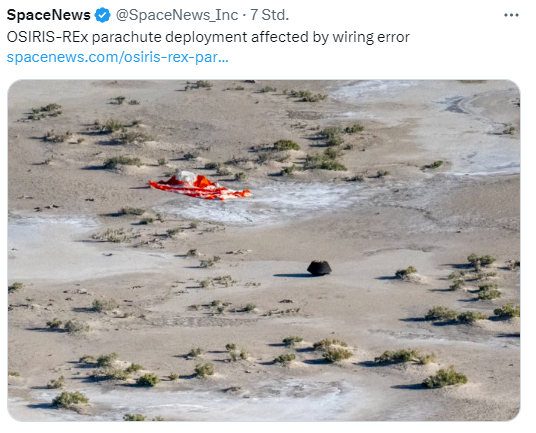This screenshot has width=536, height=433.
Task: Click the black sample capsule in the photo
Action: point(319,268)
